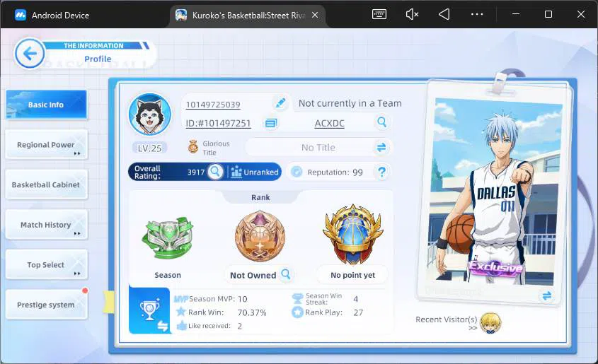Click the Rank Win: 70.37% stat

coord(222,312)
